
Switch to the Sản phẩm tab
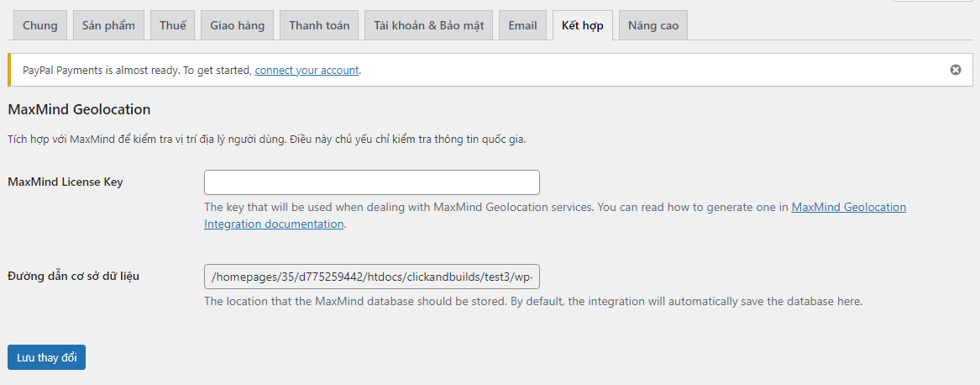(108, 25)
